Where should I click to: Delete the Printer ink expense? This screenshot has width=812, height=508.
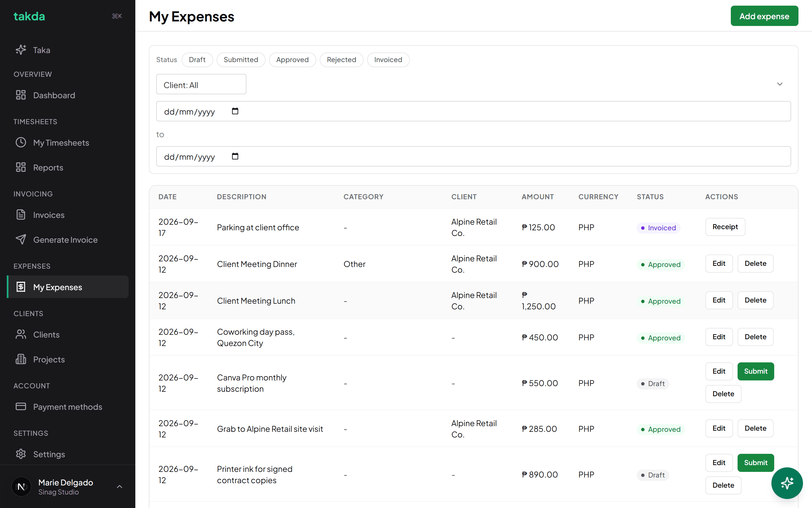pyautogui.click(x=723, y=485)
